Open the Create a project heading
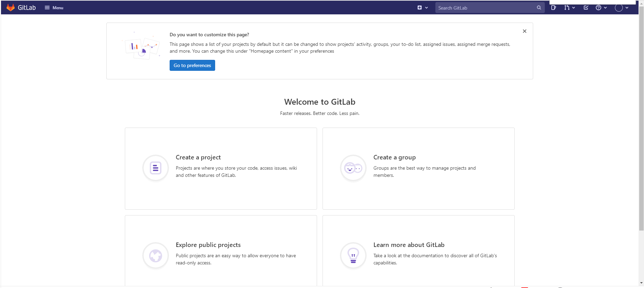644x288 pixels. tap(198, 157)
